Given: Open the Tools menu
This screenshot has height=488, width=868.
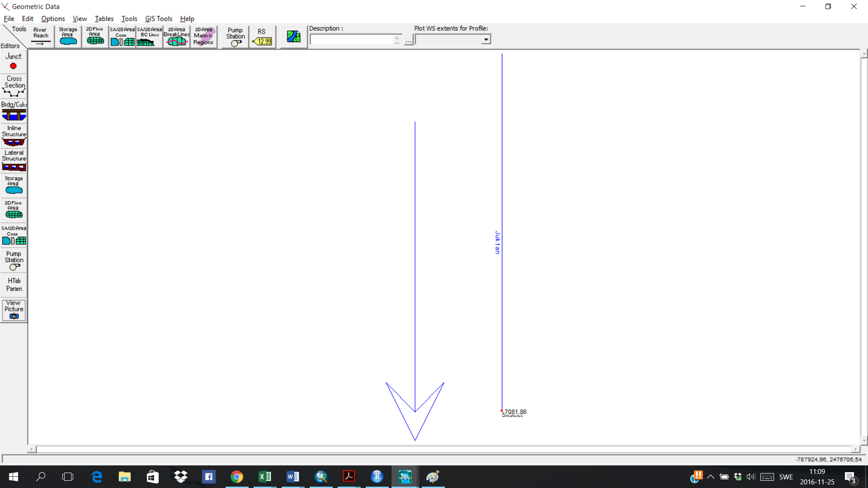Looking at the screenshot, I should point(129,19).
